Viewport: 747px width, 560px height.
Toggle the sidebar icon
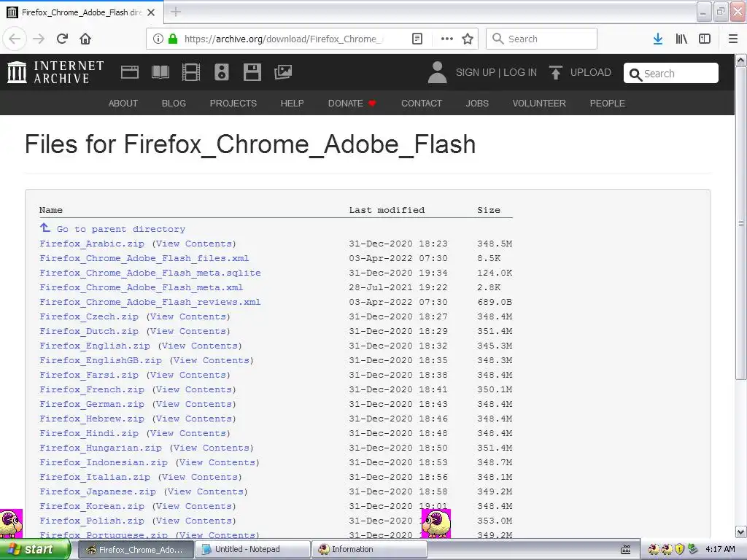click(705, 39)
